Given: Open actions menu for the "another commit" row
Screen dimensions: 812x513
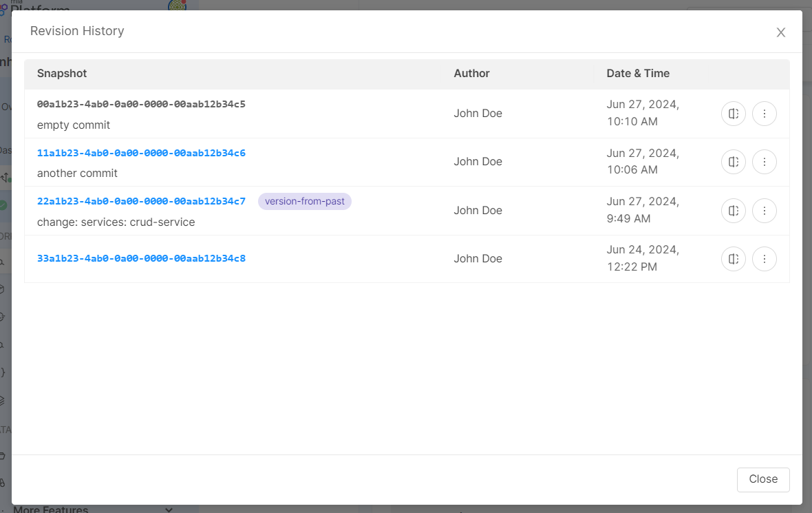Looking at the screenshot, I should point(765,162).
